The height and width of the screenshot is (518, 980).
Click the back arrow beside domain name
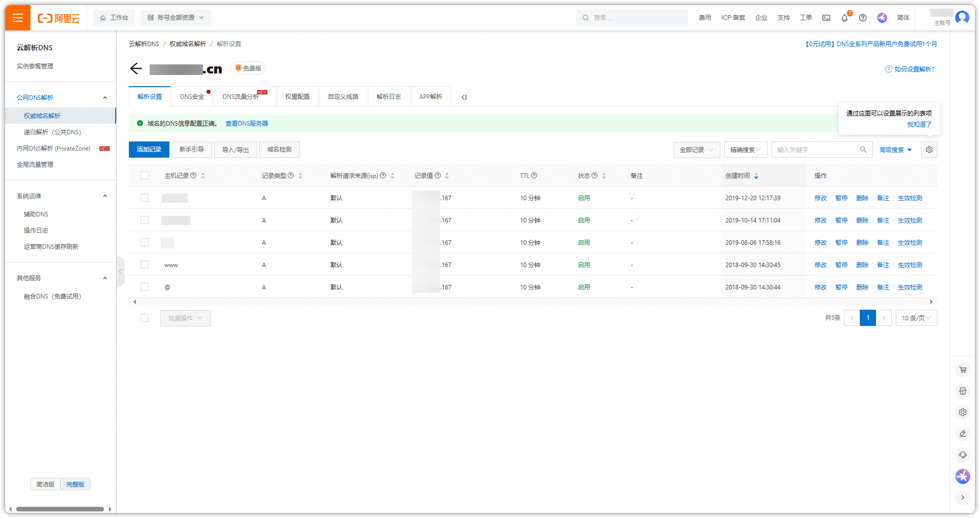135,69
